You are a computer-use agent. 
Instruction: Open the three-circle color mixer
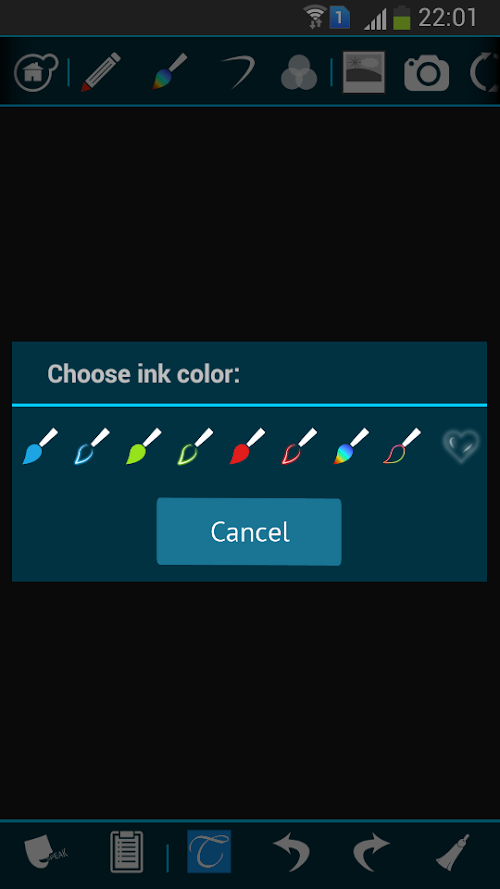[x=299, y=73]
